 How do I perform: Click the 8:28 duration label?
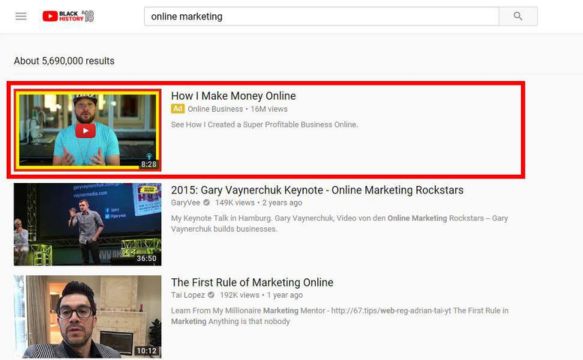pyautogui.click(x=149, y=164)
